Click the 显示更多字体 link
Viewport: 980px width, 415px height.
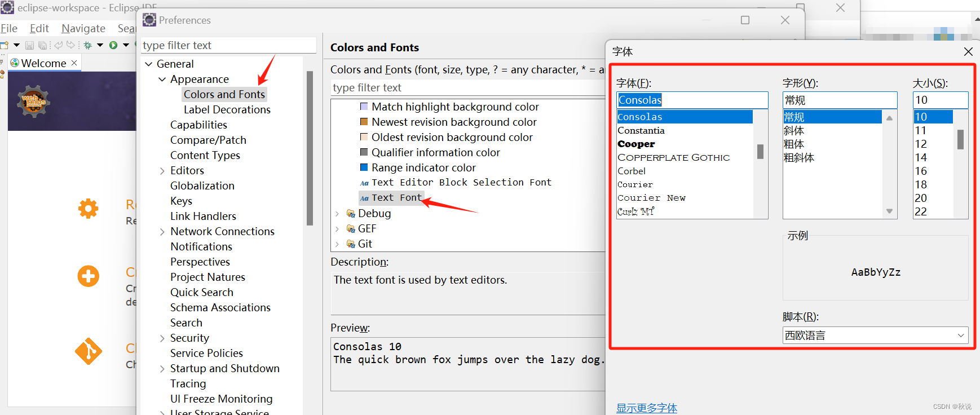647,408
